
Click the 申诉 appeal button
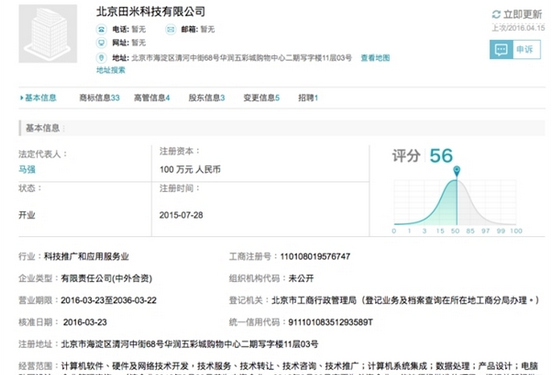[515, 50]
